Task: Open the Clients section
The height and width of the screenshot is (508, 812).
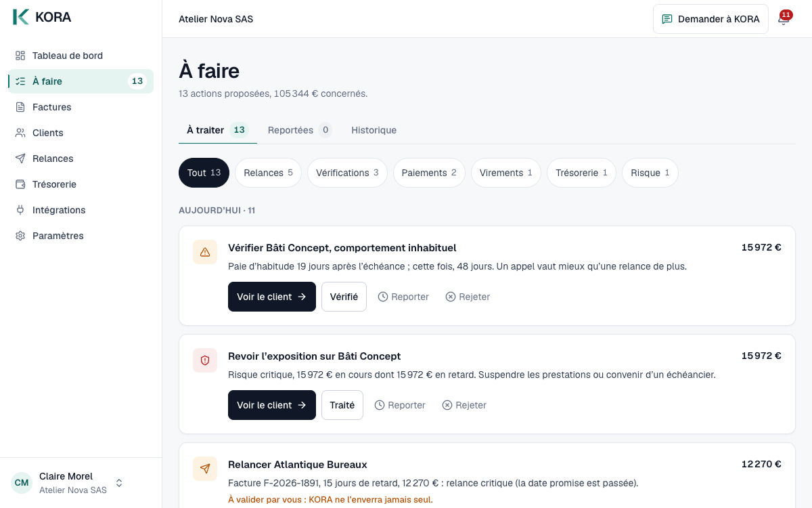Action: coord(81,133)
